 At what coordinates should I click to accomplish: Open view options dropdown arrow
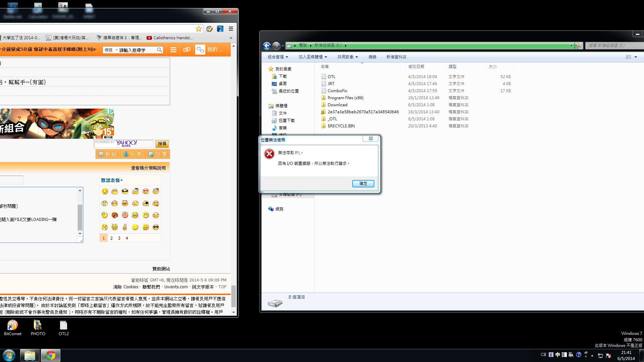[636, 57]
